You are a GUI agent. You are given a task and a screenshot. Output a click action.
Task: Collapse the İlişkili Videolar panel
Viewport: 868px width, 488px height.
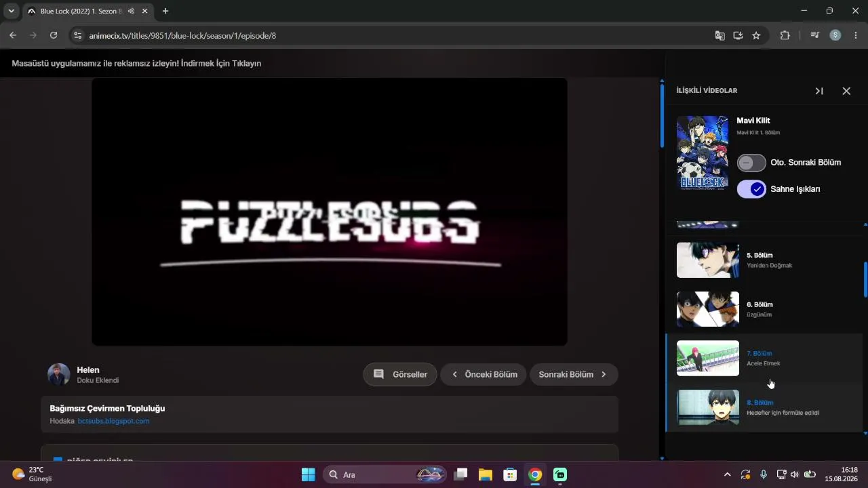pyautogui.click(x=819, y=91)
